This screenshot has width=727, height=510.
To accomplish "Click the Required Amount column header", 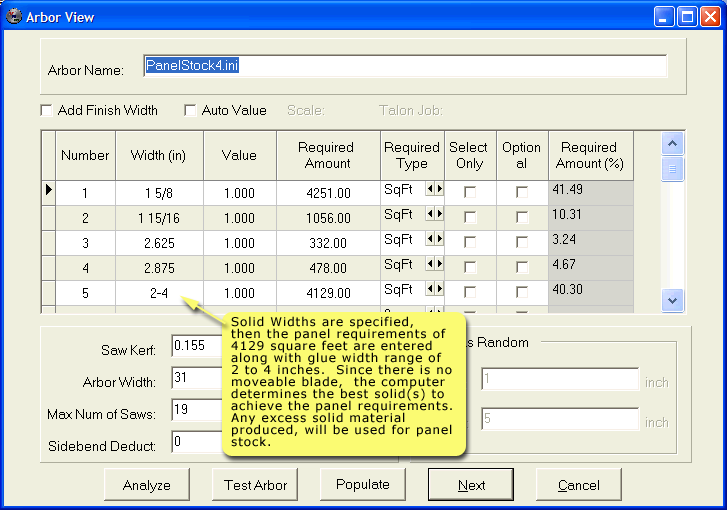I will pos(327,155).
